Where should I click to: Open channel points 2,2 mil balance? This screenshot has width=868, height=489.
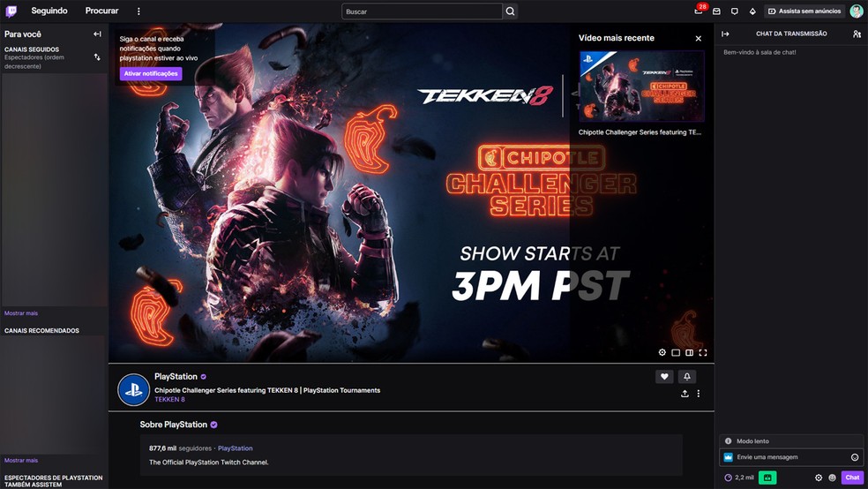coord(739,478)
